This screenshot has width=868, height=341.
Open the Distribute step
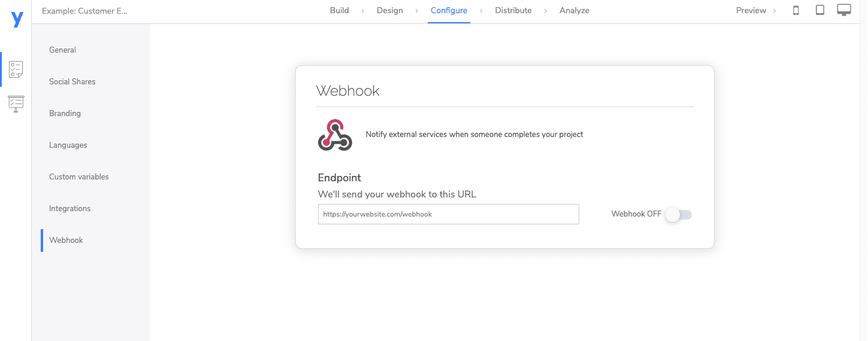coord(513,10)
